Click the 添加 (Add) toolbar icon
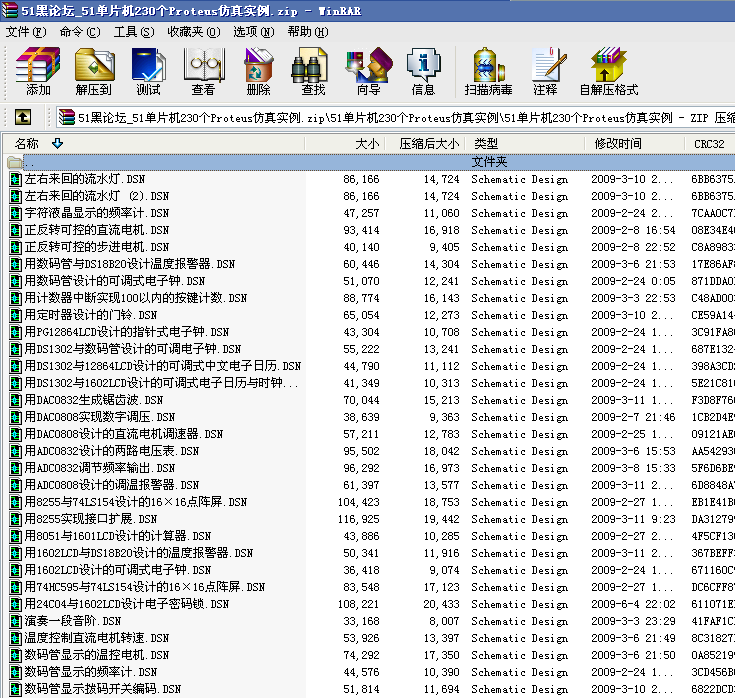Viewport: 735px width, 698px height. (38, 71)
